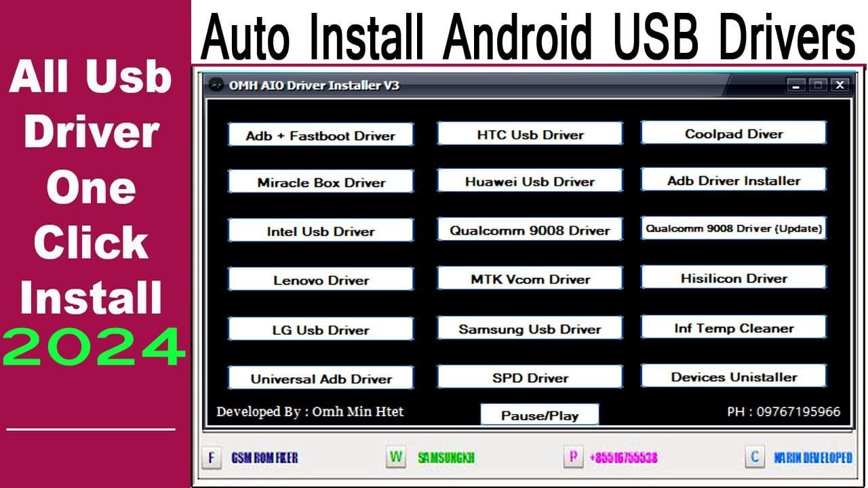Click the Pause/Play button
Screen dimensions: 868x488
click(x=540, y=415)
